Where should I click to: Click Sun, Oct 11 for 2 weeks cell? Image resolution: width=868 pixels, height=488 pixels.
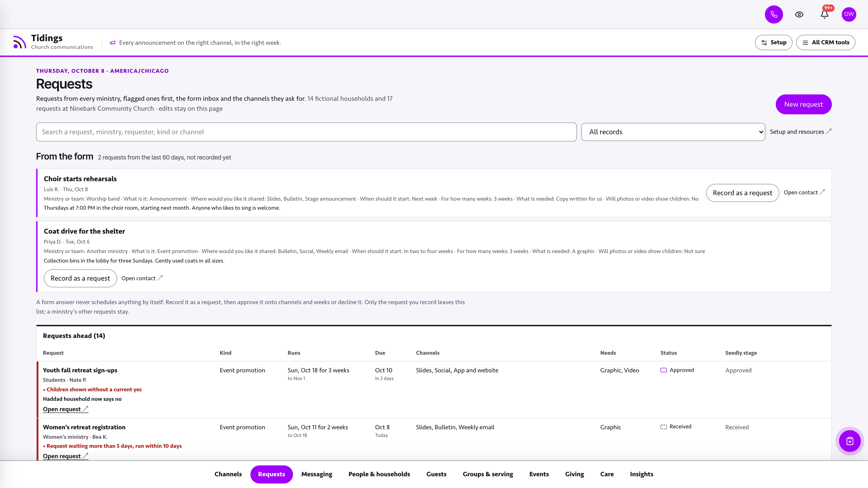click(318, 427)
